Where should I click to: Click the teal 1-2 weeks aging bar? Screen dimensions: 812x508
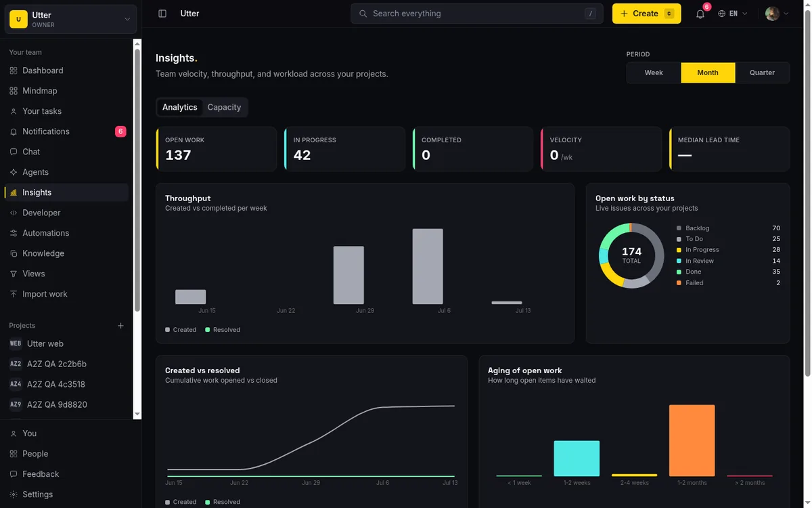577,459
